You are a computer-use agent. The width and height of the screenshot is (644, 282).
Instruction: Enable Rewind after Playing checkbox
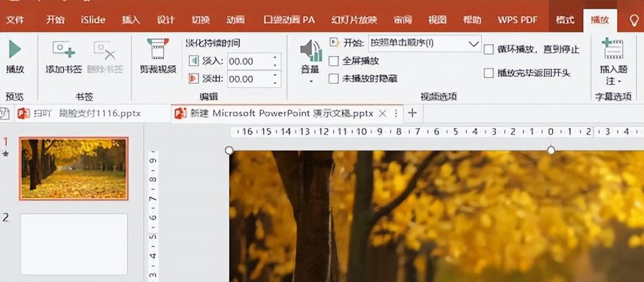click(489, 73)
